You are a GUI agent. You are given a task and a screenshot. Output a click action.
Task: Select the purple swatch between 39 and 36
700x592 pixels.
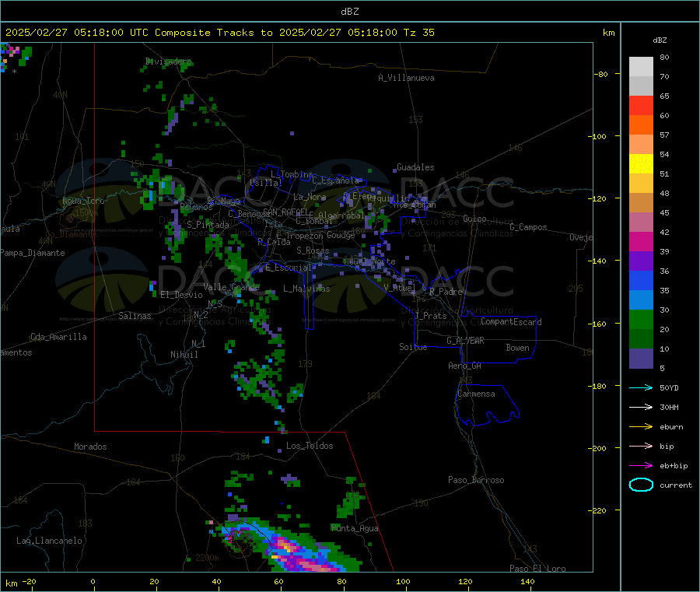(x=641, y=261)
